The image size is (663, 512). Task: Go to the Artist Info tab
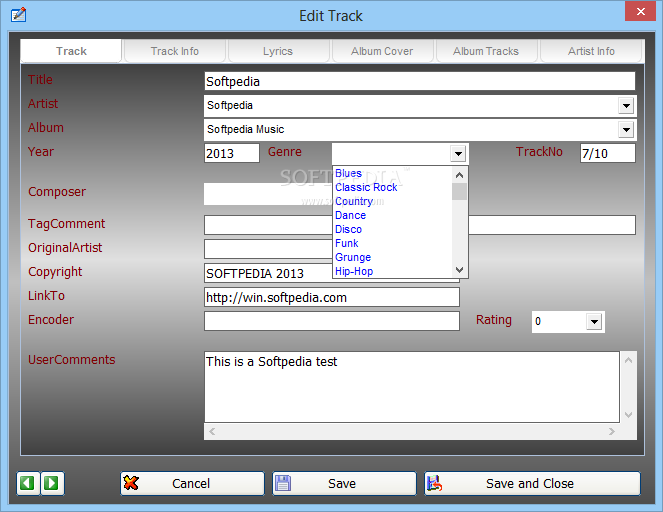[x=591, y=51]
